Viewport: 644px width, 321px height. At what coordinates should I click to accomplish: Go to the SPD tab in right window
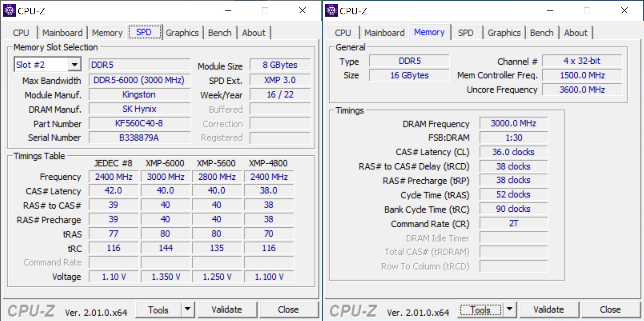pyautogui.click(x=465, y=33)
